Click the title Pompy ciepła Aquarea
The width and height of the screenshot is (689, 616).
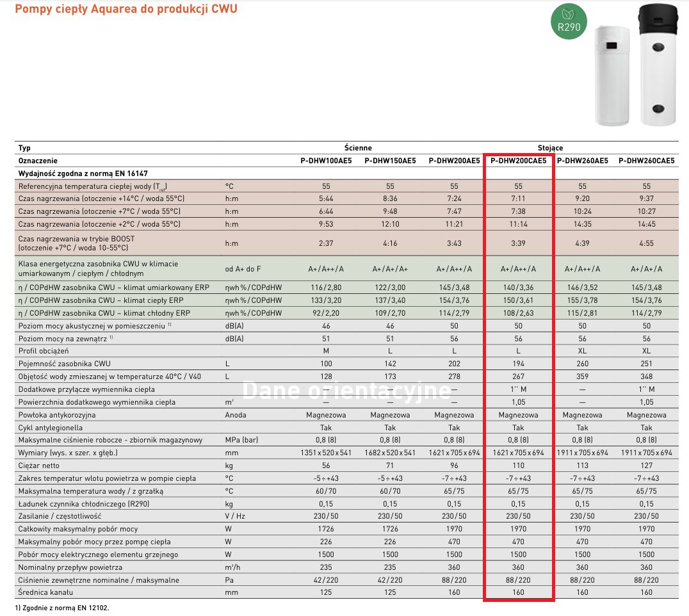pos(126,10)
